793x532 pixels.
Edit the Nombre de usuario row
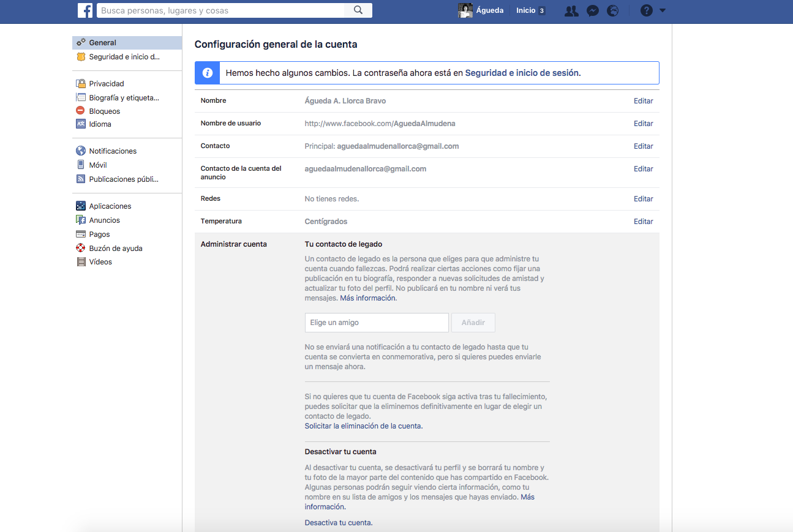(x=643, y=124)
